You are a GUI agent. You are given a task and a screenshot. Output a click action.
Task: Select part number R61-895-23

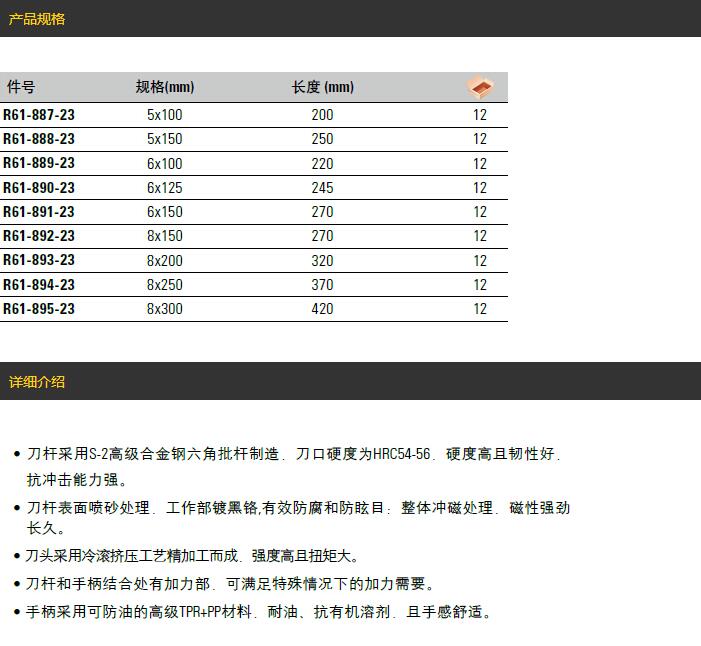tap(39, 309)
